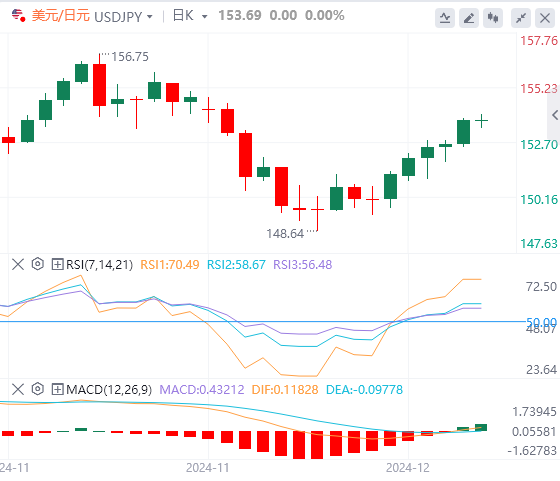Click the shrink/collapse arrows icon

click(521, 18)
